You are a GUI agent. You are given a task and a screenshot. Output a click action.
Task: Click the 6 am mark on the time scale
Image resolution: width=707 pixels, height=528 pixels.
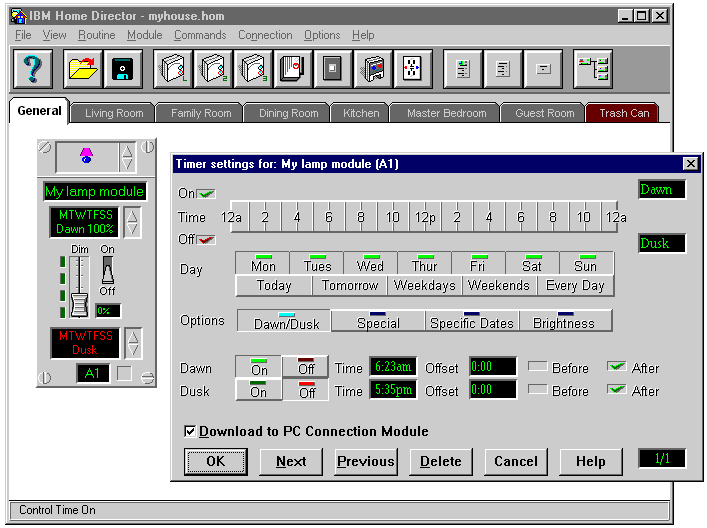[329, 217]
